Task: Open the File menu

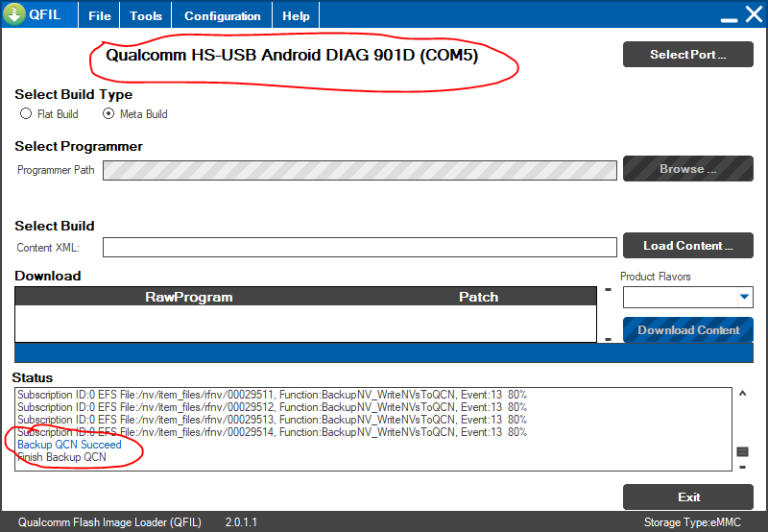Action: pyautogui.click(x=100, y=15)
